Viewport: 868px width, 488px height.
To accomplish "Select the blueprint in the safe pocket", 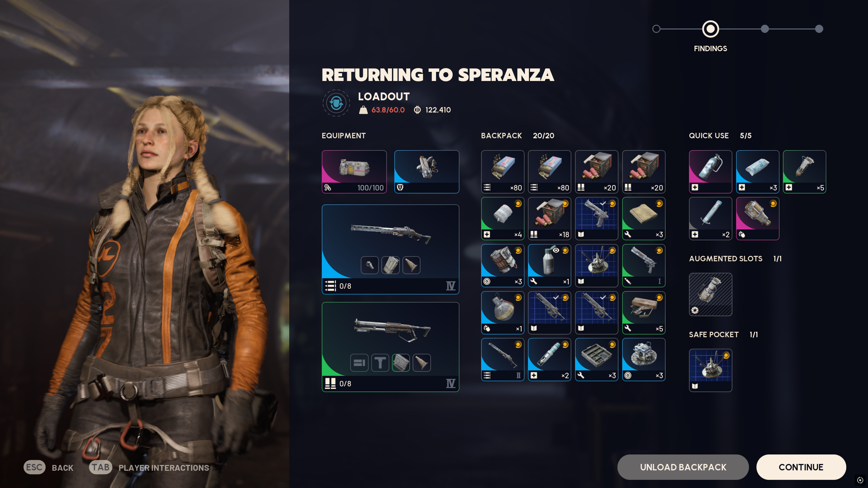I will pyautogui.click(x=710, y=370).
